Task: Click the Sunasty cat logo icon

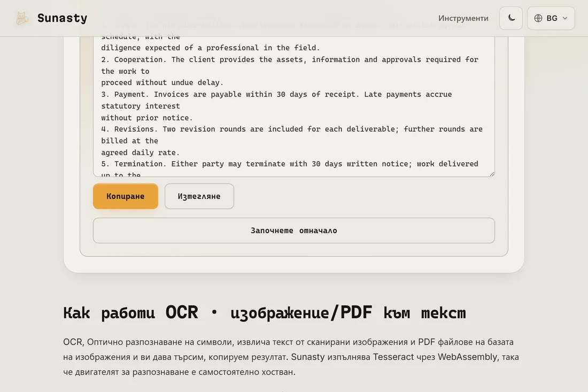Action: tap(22, 18)
